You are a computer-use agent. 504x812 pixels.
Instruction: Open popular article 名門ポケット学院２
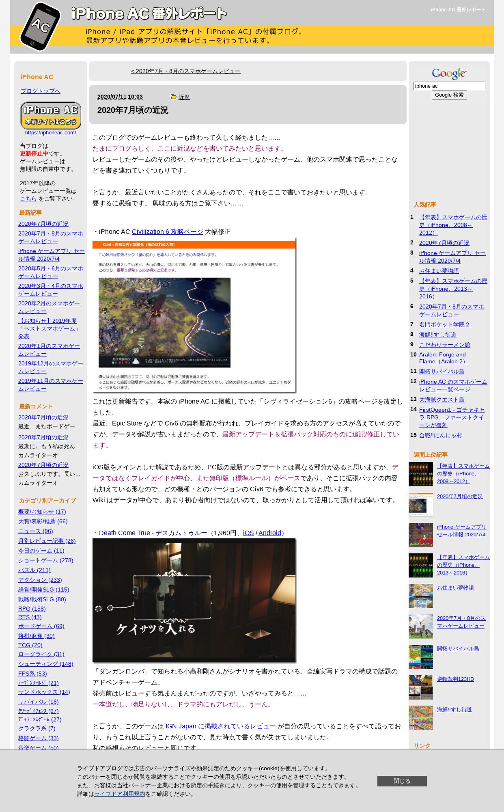444,324
